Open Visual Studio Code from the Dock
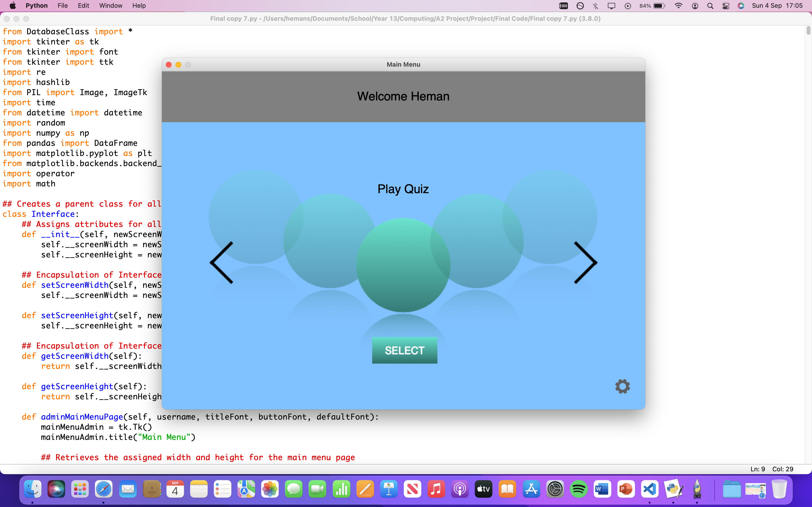This screenshot has width=812, height=507. click(650, 489)
